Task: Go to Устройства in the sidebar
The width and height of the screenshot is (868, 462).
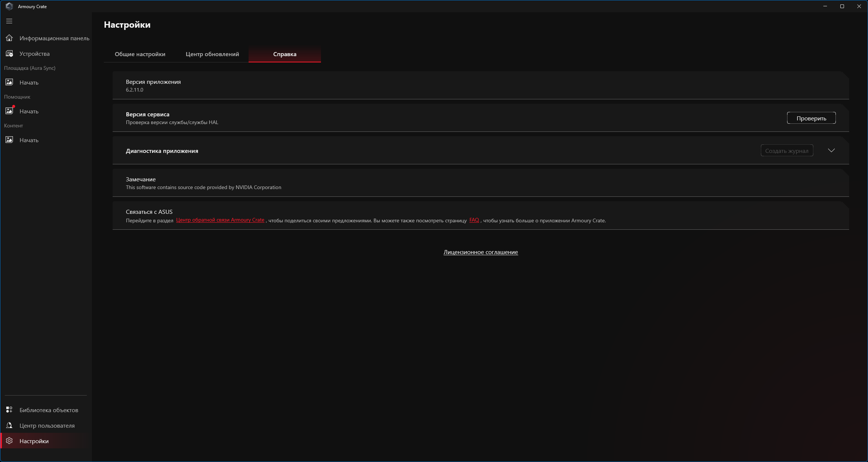Action: pos(46,54)
